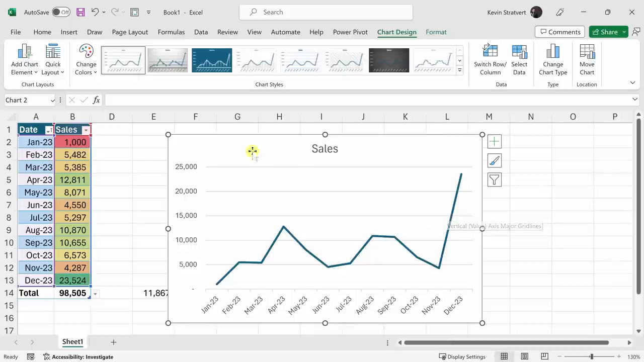This screenshot has height=362, width=644.
Task: Click the Save icon in title bar
Action: click(x=80, y=12)
